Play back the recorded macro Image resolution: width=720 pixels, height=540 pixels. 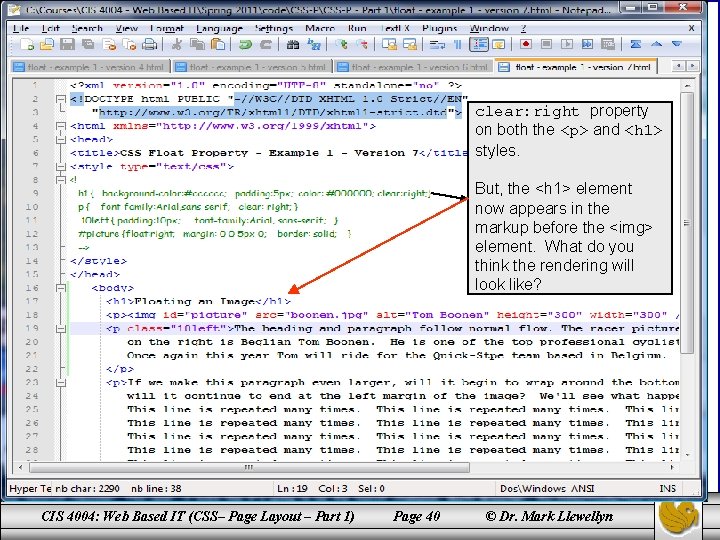coord(567,44)
